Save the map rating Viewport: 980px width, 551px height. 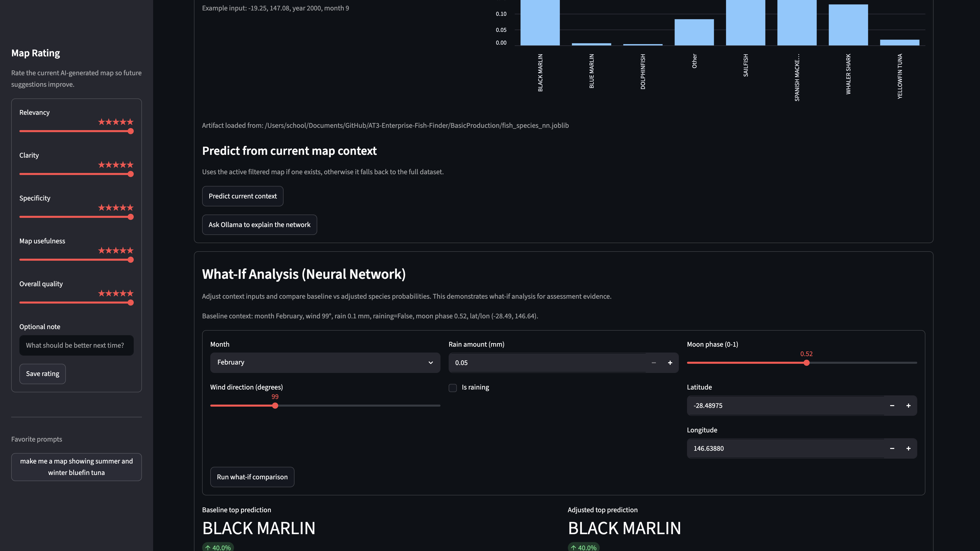click(42, 374)
